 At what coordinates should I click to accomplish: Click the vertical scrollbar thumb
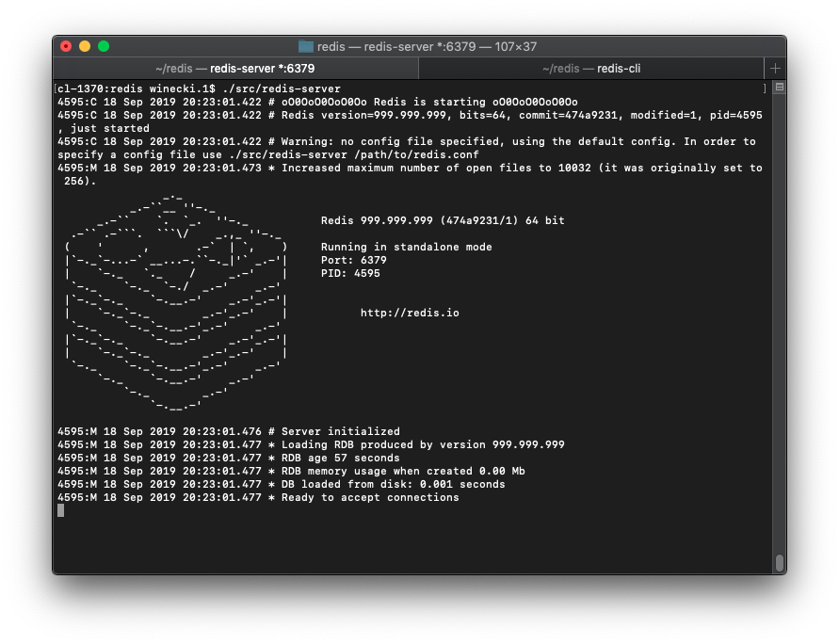click(779, 562)
